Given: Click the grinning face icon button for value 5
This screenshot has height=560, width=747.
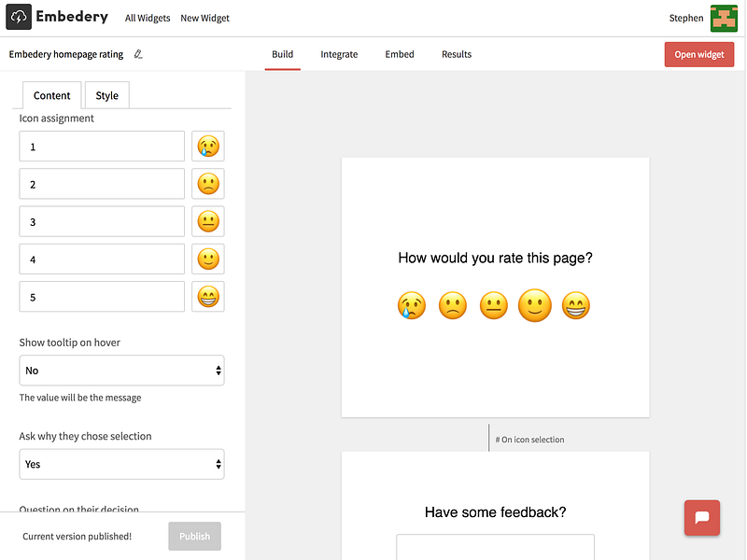Looking at the screenshot, I should 208,297.
